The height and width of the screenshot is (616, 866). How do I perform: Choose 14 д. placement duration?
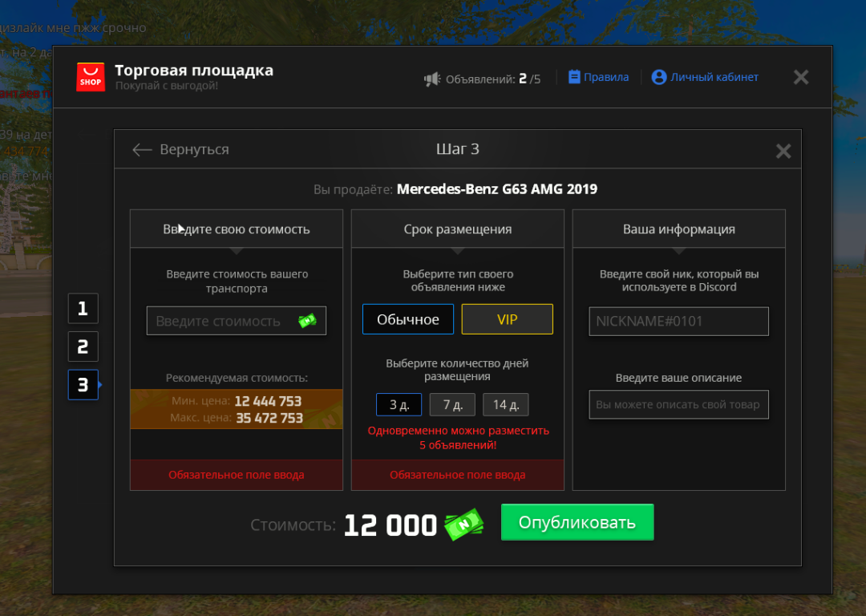pos(505,404)
